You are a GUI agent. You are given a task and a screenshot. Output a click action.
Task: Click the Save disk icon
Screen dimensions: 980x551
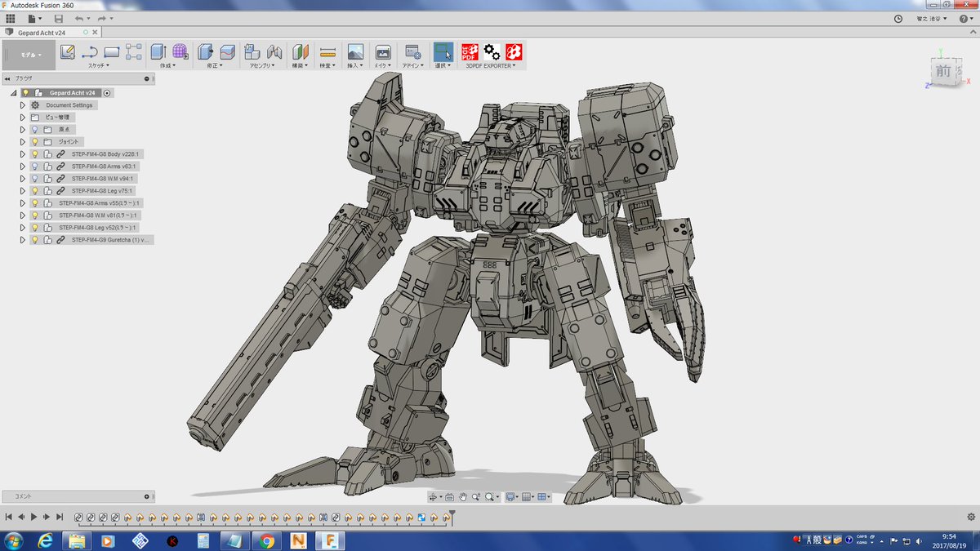point(58,18)
